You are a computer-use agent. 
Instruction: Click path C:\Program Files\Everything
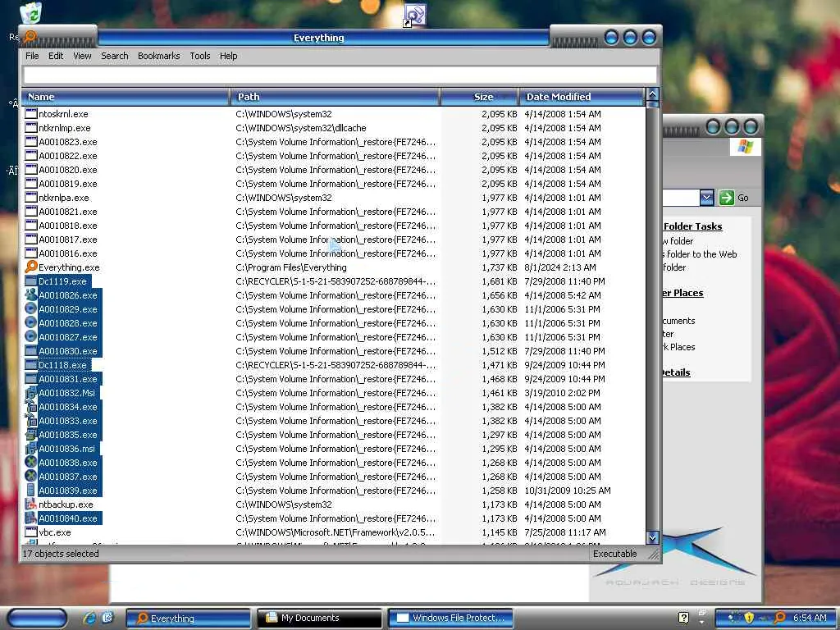(x=291, y=267)
